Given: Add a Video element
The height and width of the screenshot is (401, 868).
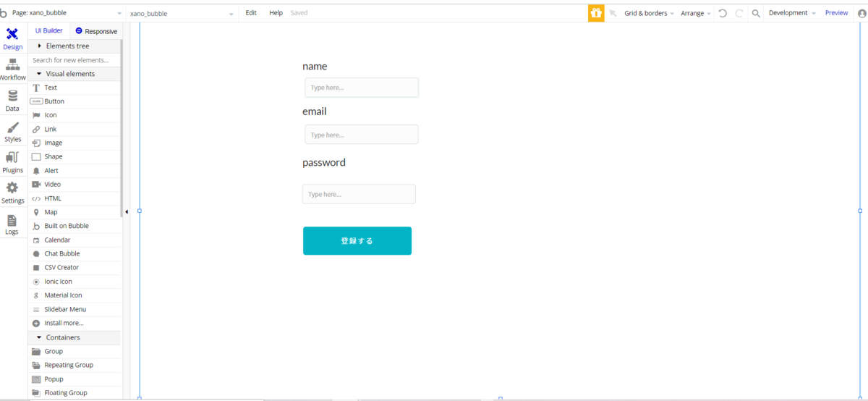Looking at the screenshot, I should [75, 185].
